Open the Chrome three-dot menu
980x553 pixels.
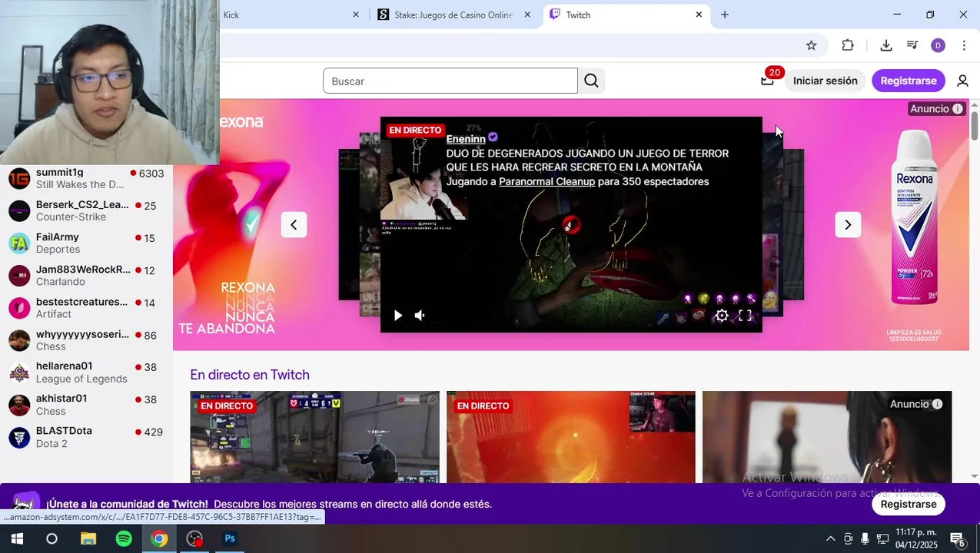[x=964, y=45]
